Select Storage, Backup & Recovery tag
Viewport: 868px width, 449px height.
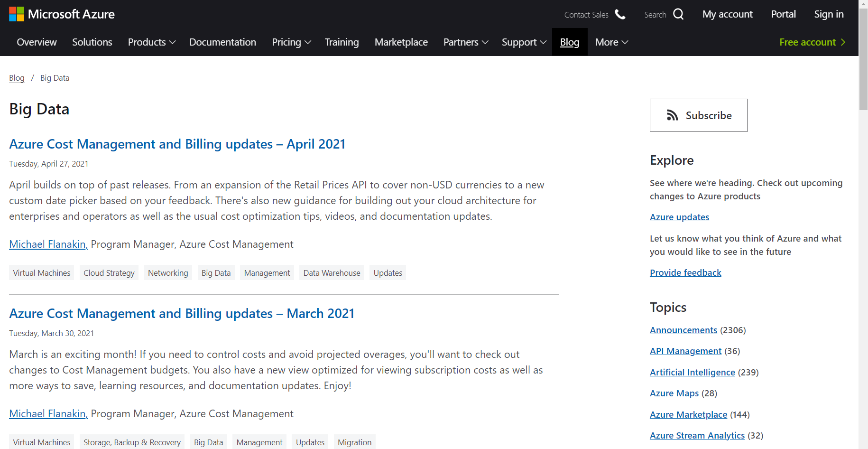[x=132, y=442]
